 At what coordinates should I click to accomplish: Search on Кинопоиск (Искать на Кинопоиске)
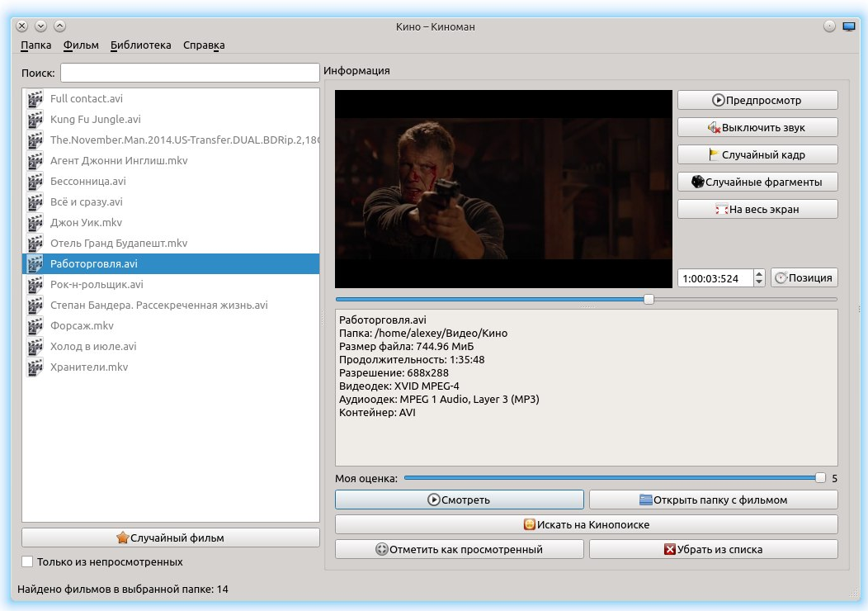pyautogui.click(x=587, y=524)
